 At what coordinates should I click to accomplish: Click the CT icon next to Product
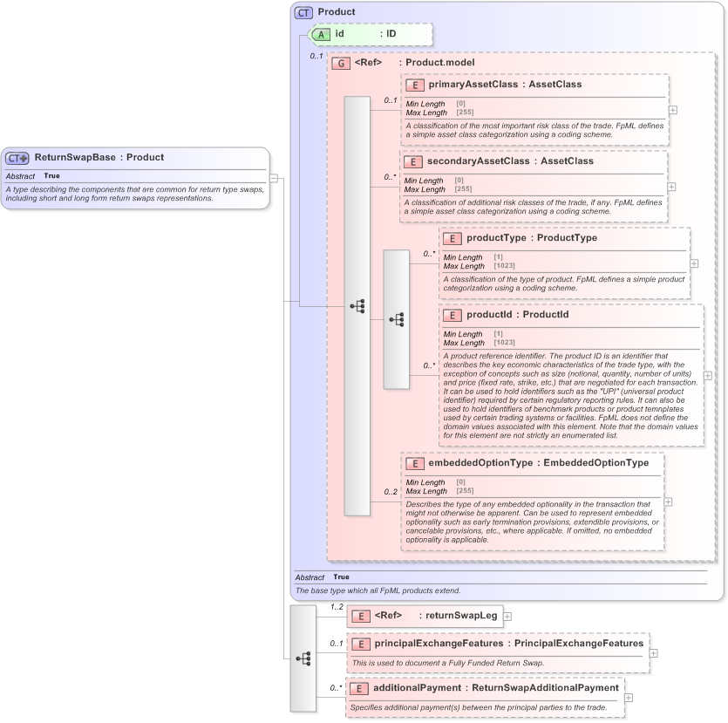[x=303, y=12]
